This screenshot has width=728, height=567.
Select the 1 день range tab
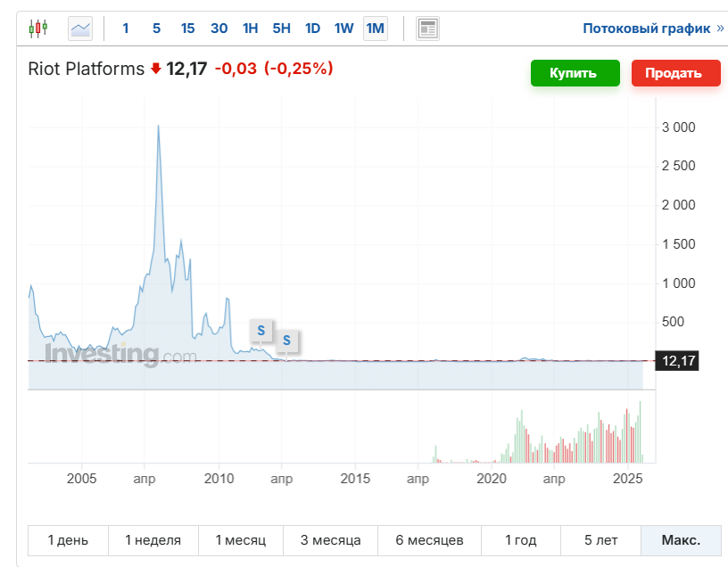click(68, 540)
